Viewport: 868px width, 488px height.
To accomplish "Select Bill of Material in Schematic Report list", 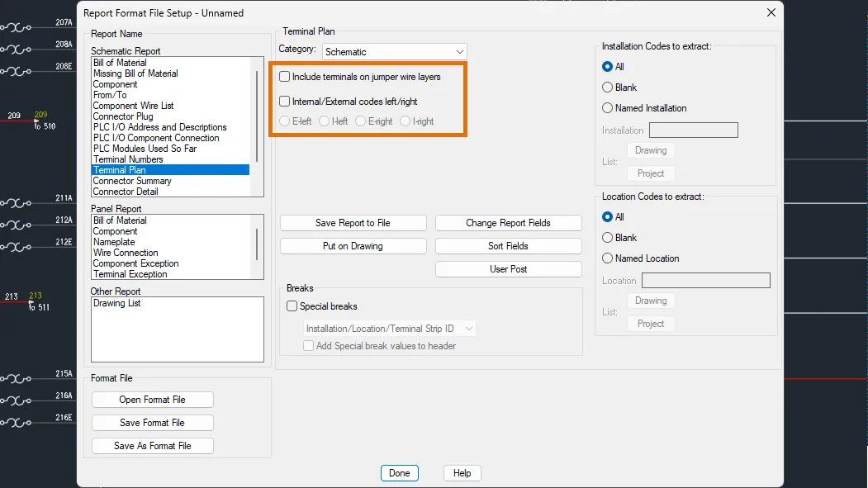I will 120,63.
